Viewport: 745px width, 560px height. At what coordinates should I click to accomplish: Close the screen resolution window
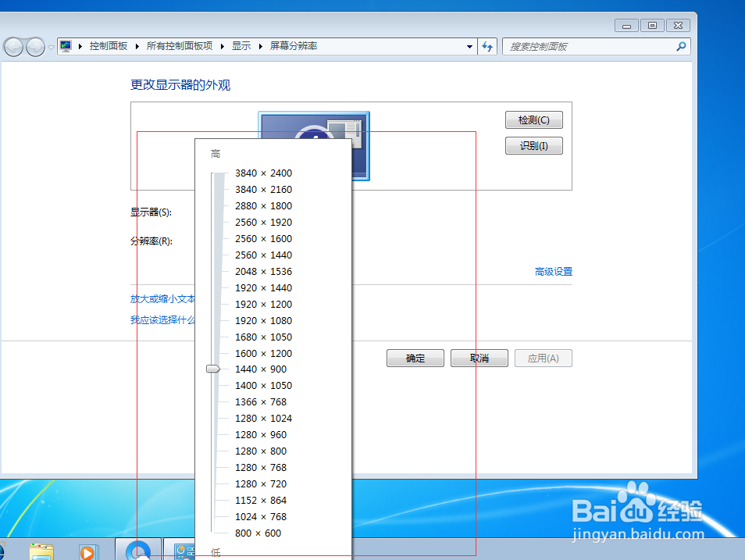679,26
